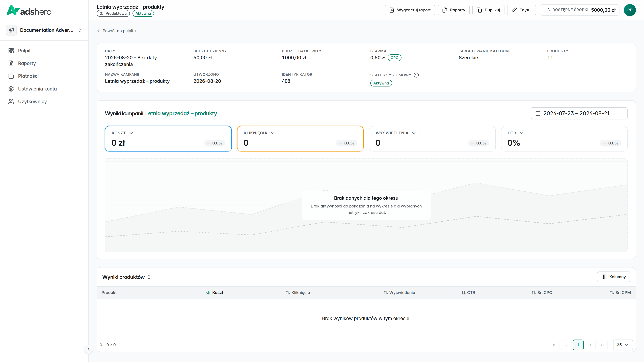Viewport: 644px width, 362px height.
Task: Open the rows per page dropdown
Action: 623,345
